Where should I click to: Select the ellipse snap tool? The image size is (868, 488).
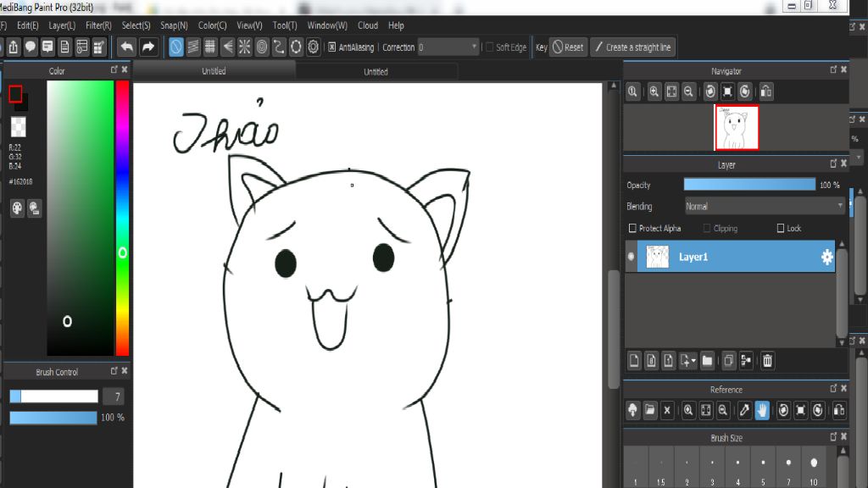pyautogui.click(x=296, y=47)
